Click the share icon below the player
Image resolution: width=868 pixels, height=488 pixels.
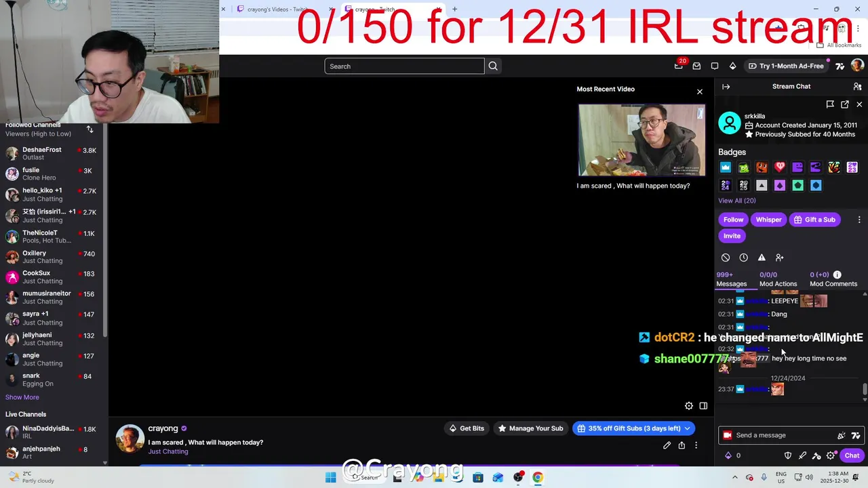point(682,445)
